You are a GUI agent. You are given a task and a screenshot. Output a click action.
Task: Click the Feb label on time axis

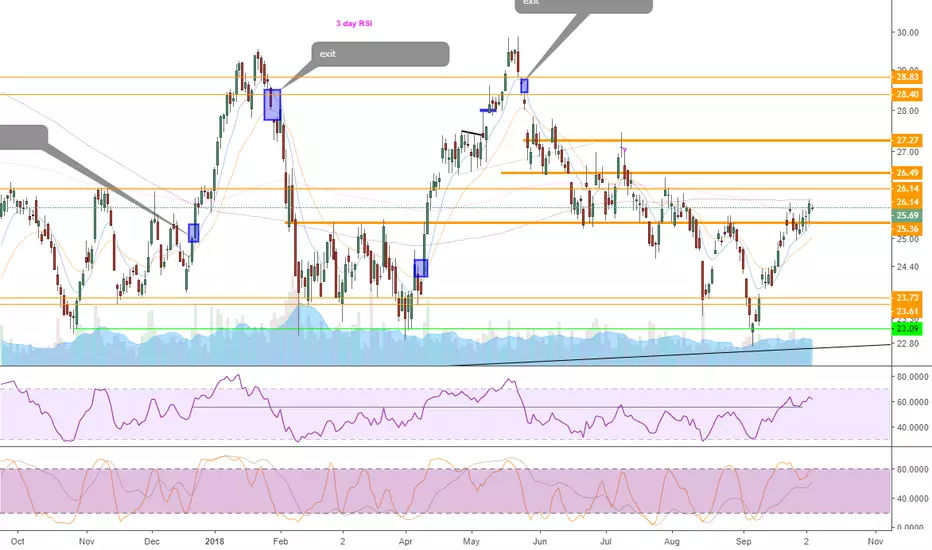tap(280, 542)
